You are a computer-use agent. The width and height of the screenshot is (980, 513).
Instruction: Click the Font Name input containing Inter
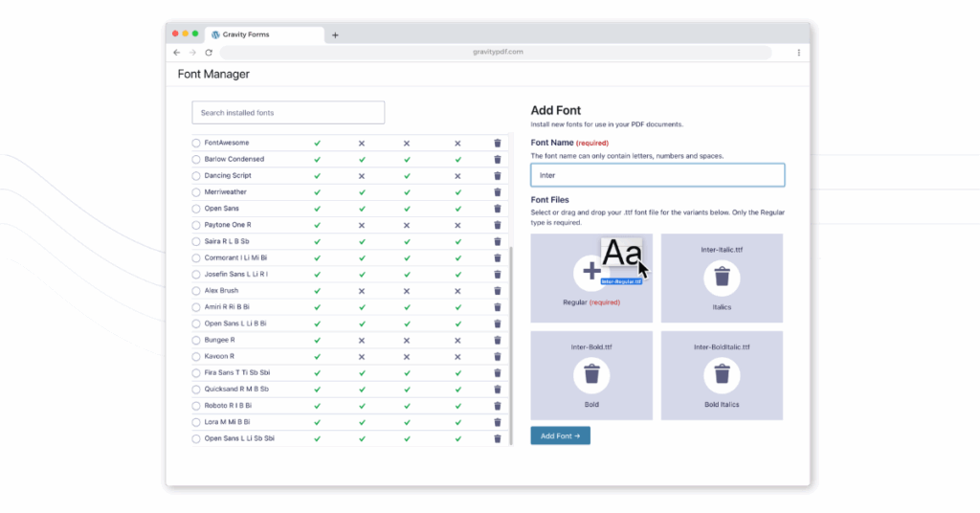tap(657, 175)
